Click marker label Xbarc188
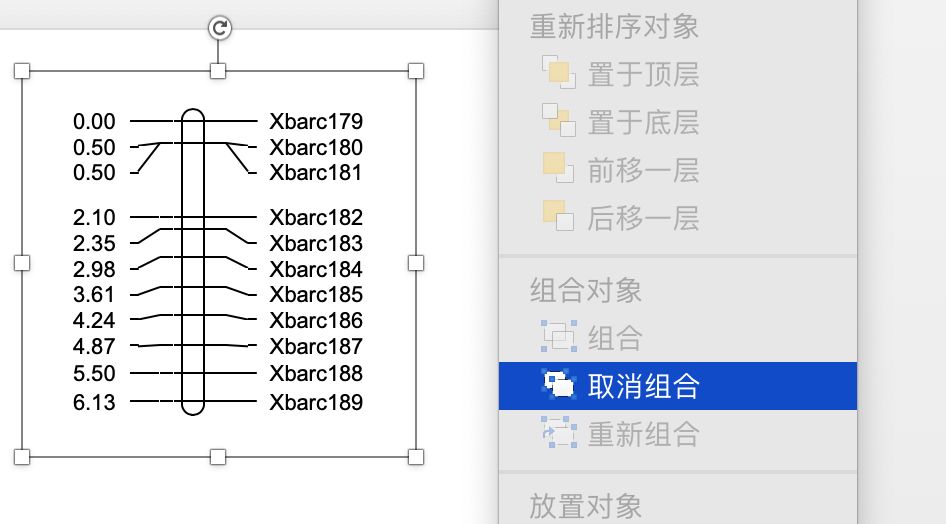 pyautogui.click(x=316, y=373)
